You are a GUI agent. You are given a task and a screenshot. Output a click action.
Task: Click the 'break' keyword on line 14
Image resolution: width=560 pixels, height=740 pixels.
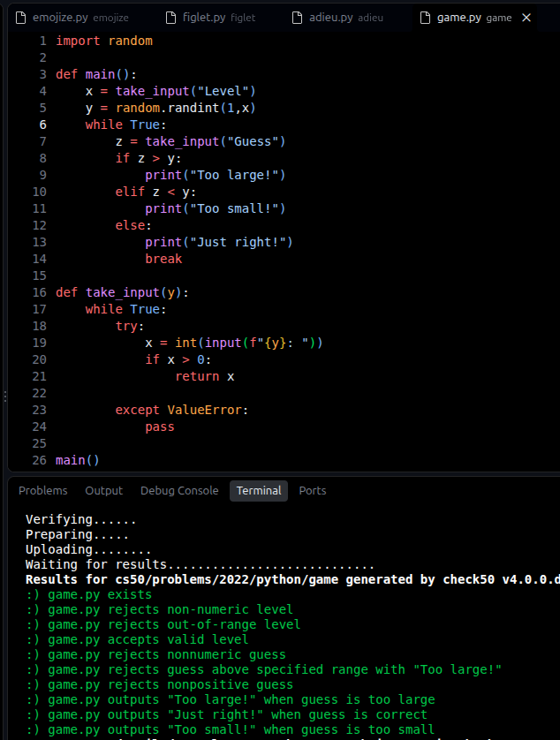click(x=163, y=259)
